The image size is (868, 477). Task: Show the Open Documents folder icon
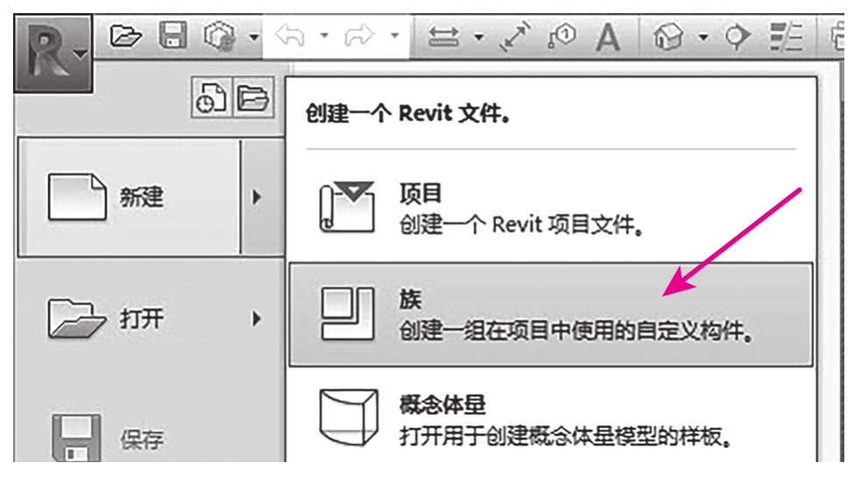253,98
